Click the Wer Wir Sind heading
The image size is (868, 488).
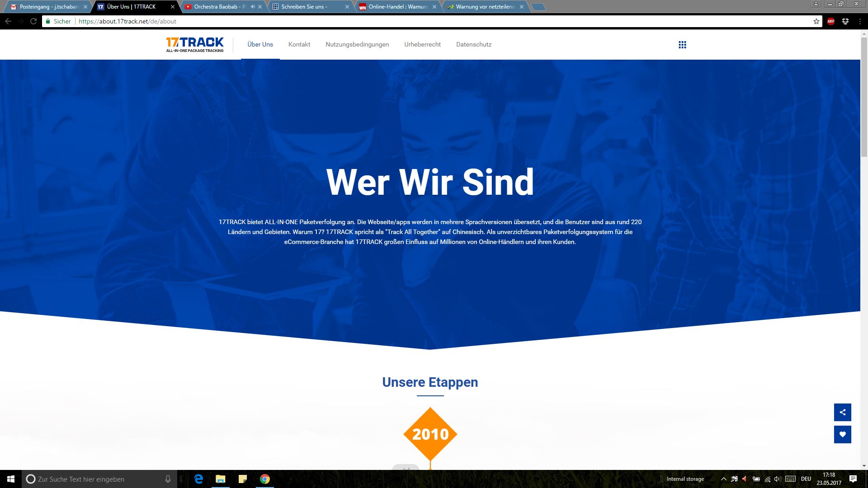point(430,182)
